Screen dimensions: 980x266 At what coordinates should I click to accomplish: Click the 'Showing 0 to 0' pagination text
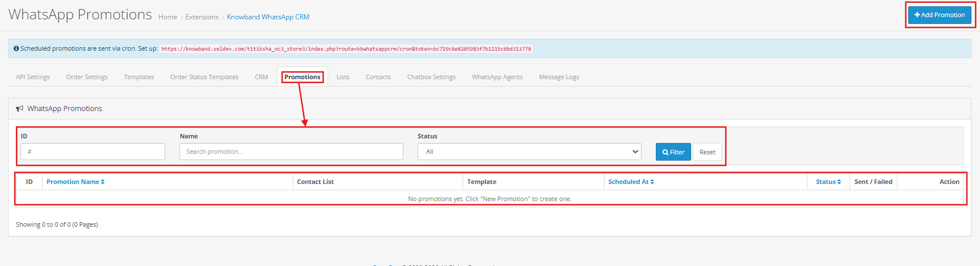coord(57,224)
